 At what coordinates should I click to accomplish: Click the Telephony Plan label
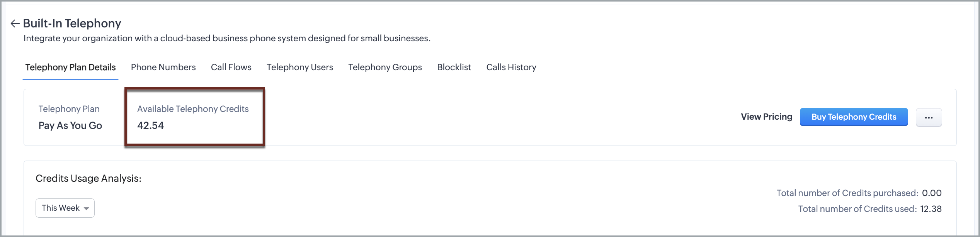tap(69, 109)
